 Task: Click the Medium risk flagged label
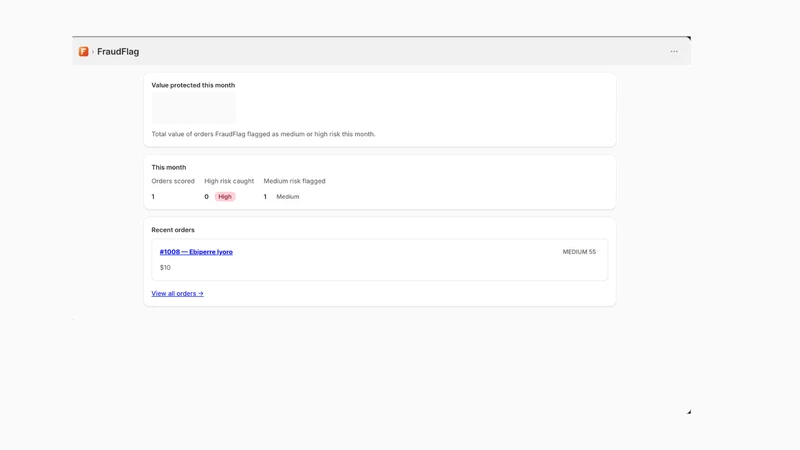[294, 181]
